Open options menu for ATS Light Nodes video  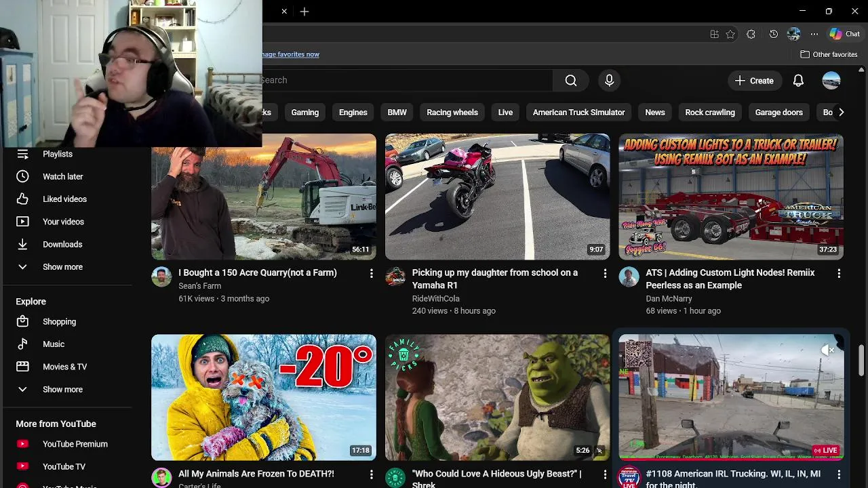(x=839, y=273)
